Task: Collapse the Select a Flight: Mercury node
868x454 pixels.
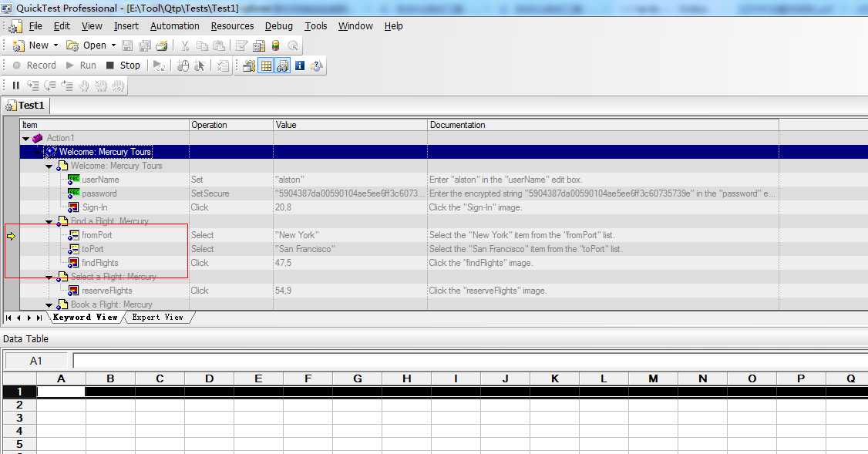Action: tap(49, 277)
